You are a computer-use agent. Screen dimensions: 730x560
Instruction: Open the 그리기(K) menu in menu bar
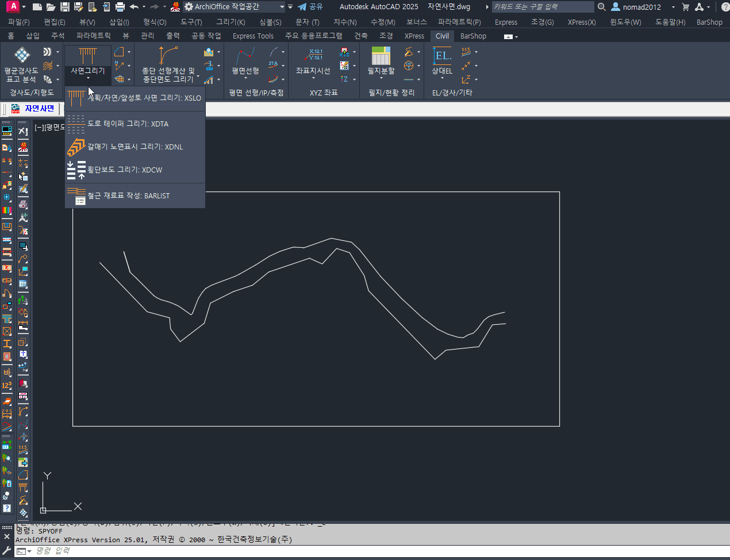230,22
